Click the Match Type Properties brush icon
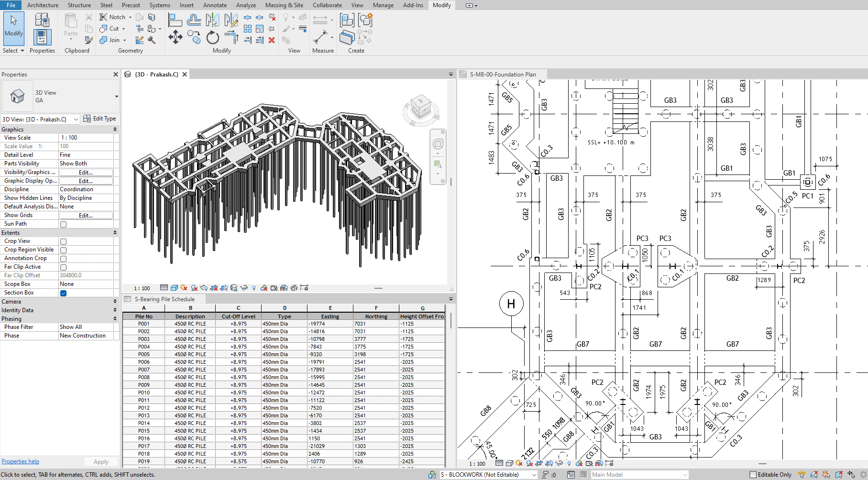 click(89, 40)
